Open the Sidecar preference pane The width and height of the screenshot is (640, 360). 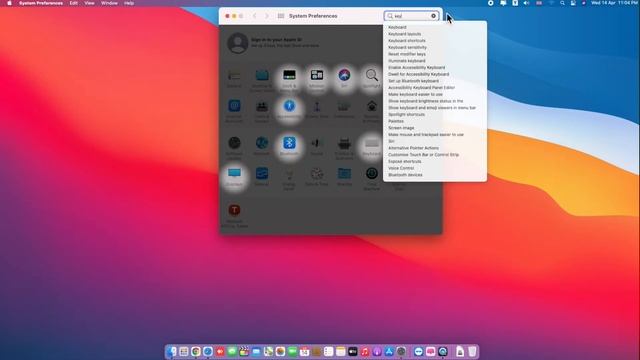(x=262, y=173)
